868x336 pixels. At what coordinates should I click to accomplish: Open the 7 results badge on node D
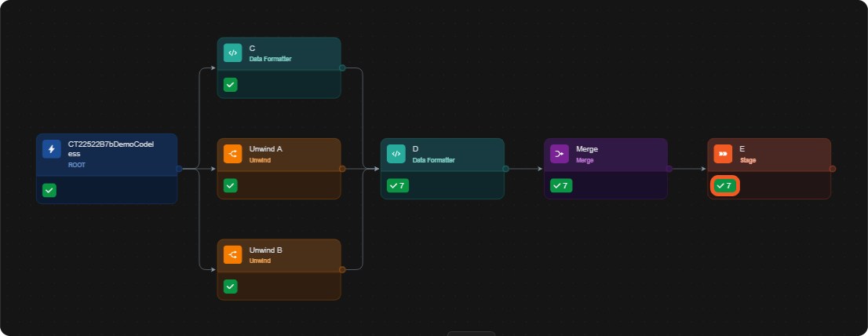pos(397,185)
